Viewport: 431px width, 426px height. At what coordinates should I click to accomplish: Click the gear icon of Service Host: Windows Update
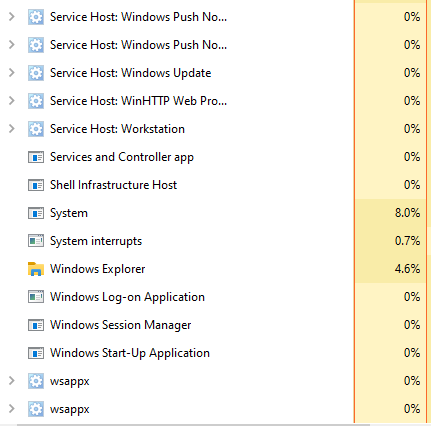coord(36,73)
